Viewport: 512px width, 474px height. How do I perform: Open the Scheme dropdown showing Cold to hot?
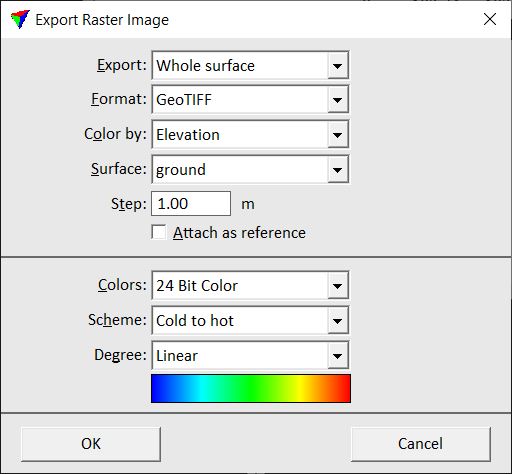[x=250, y=321]
